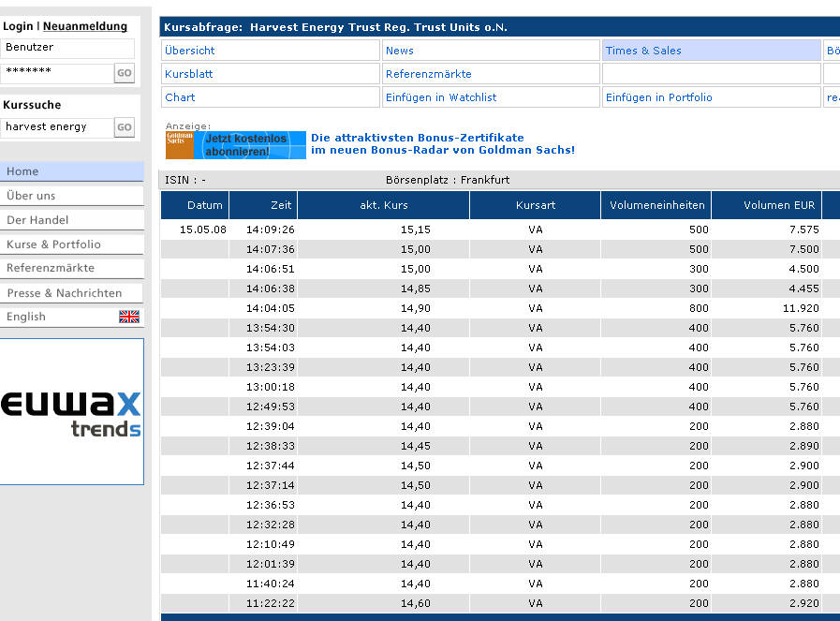The width and height of the screenshot is (840, 621).
Task: Click the Kursart column header
Action: click(535, 205)
